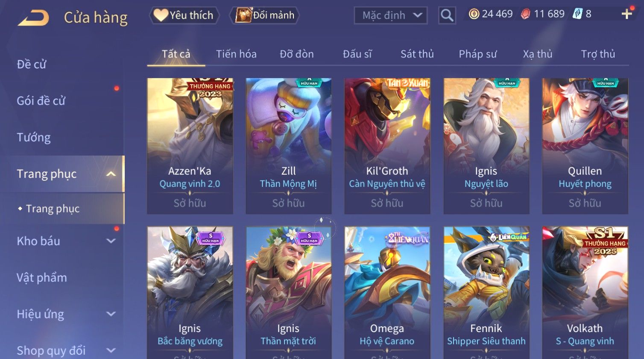Open the Quillen Huyết phong skin card
The width and height of the screenshot is (644, 359).
(585, 146)
